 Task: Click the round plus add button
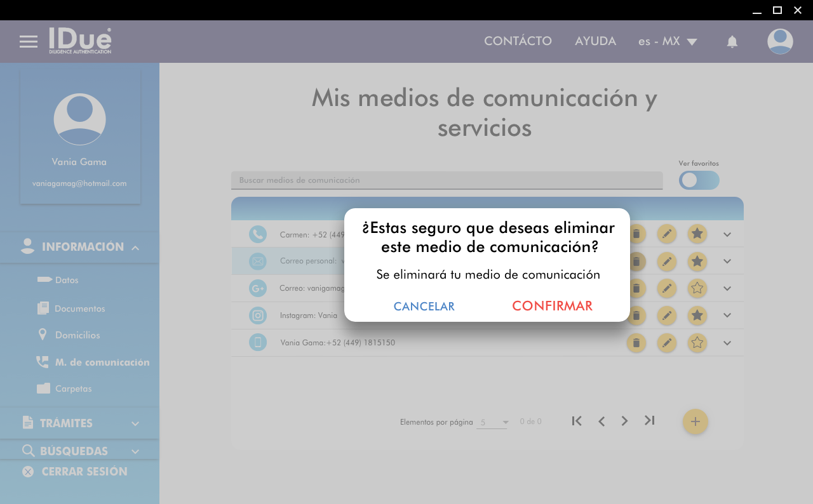click(695, 421)
